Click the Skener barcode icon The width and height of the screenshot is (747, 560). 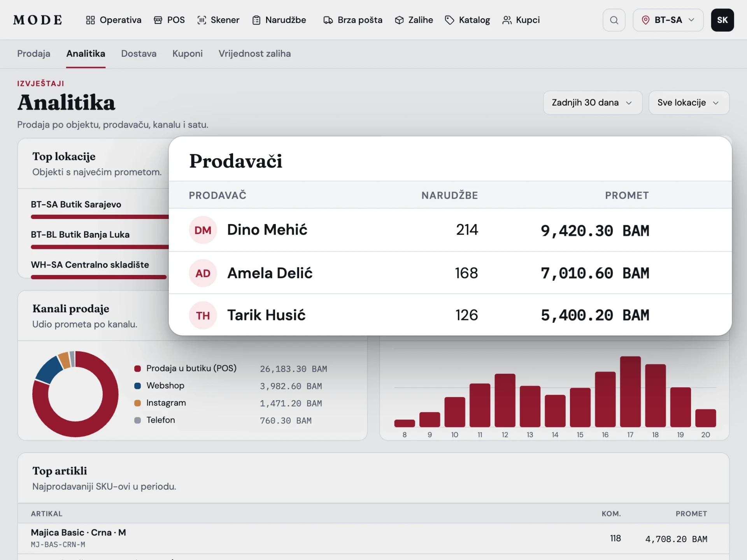[x=202, y=20]
